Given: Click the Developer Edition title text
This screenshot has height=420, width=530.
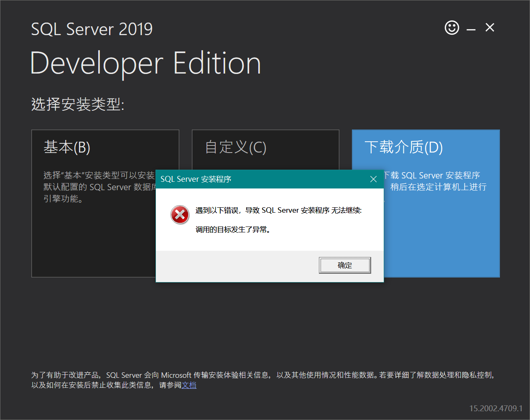Looking at the screenshot, I should [145, 64].
